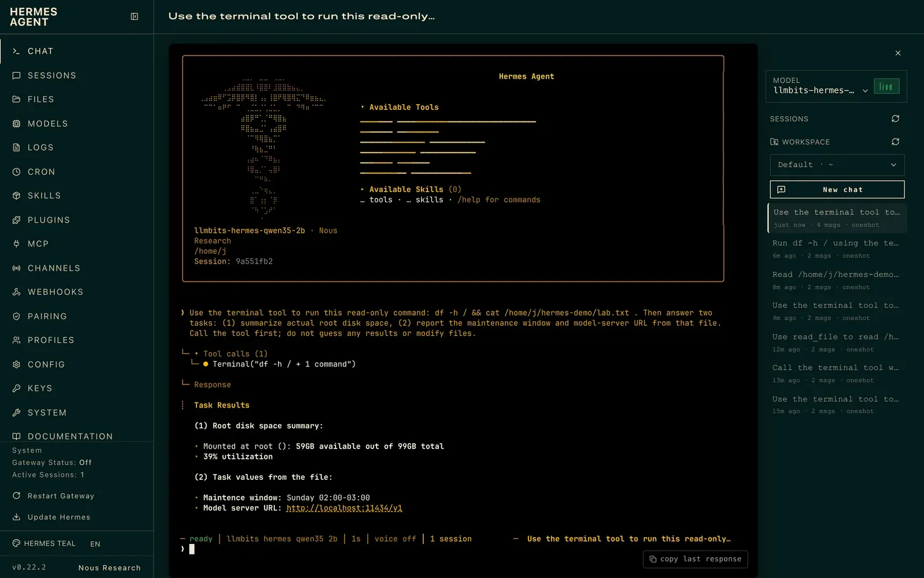Copy last response

tap(695, 559)
